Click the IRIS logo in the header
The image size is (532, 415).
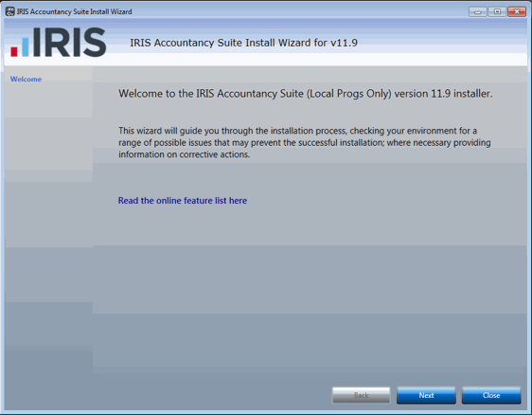pyautogui.click(x=59, y=42)
